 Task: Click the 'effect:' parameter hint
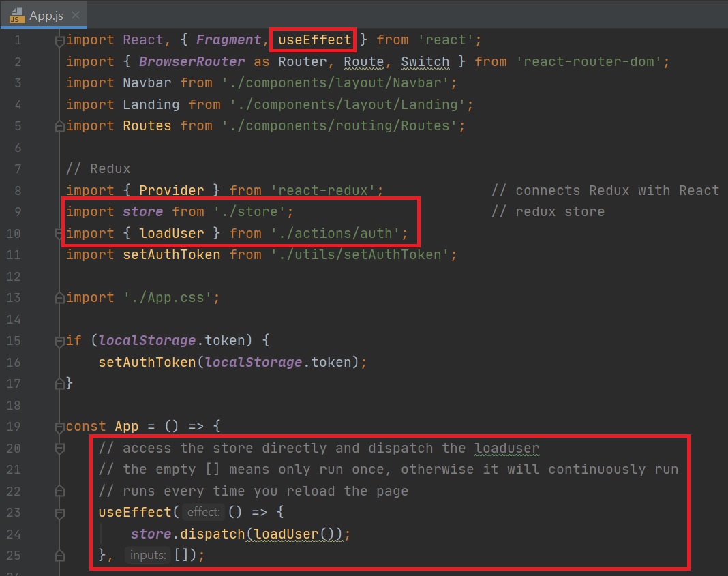[x=204, y=513]
